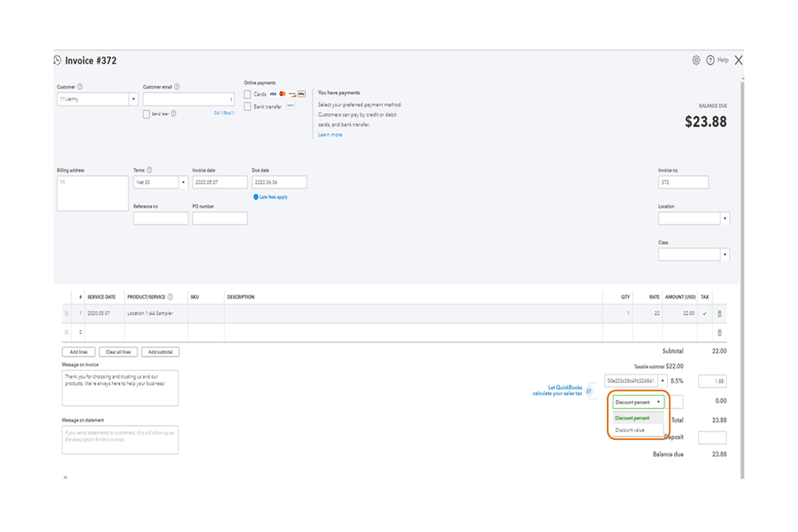Click the Customer help tooltip icon
This screenshot has width=798, height=532.
(x=81, y=87)
